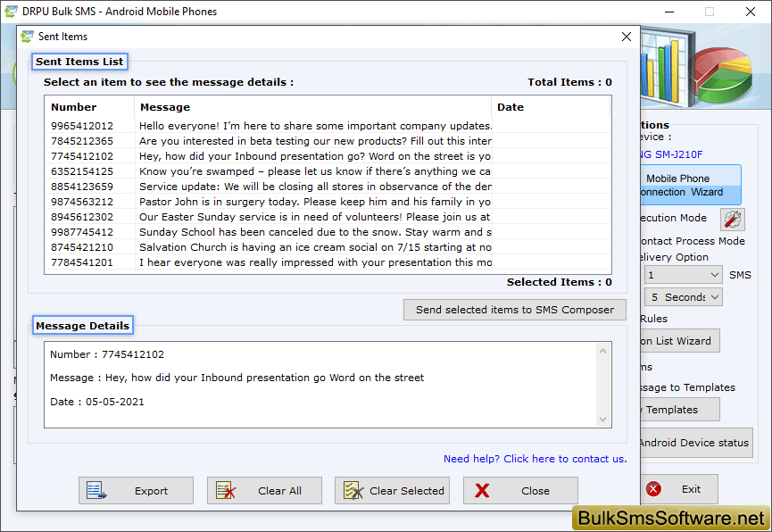Click the bar chart graphic in main window

pos(667,66)
